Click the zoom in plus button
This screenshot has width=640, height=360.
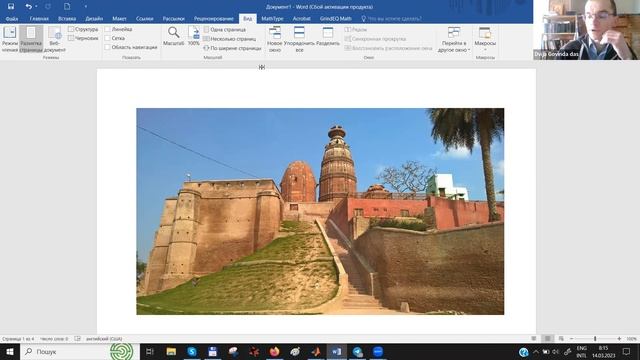619,339
